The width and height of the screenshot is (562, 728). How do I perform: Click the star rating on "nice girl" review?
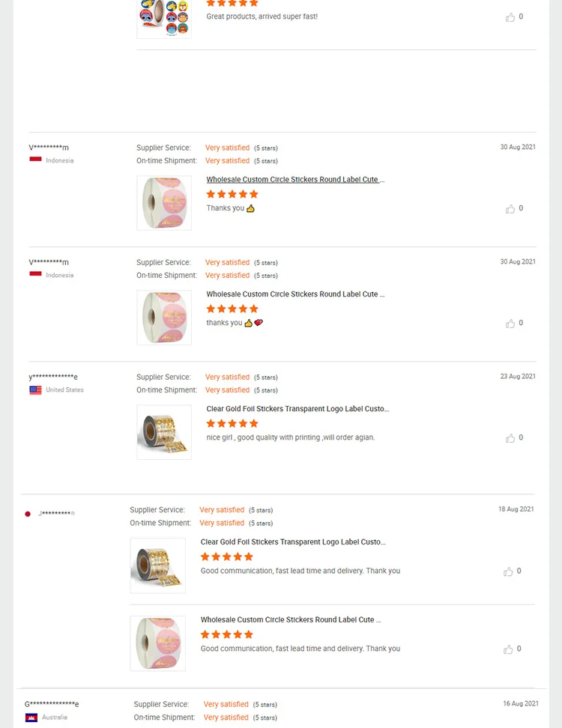coord(232,423)
